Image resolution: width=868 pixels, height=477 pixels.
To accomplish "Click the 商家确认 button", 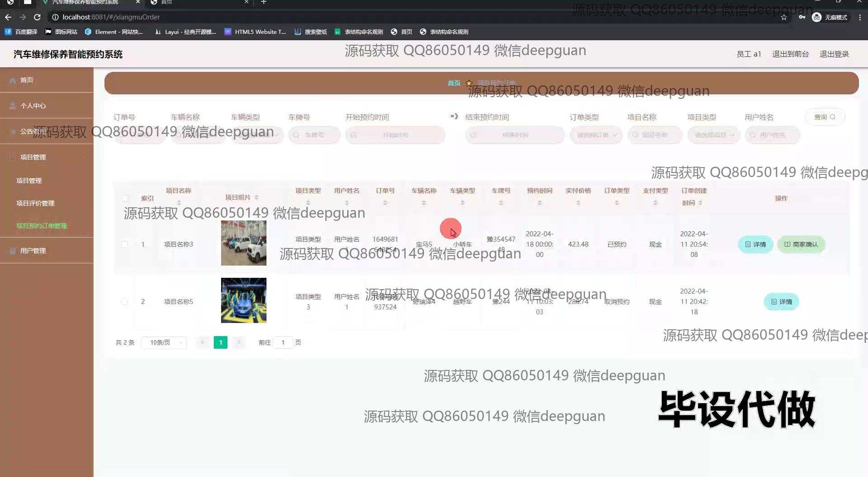I will point(801,244).
